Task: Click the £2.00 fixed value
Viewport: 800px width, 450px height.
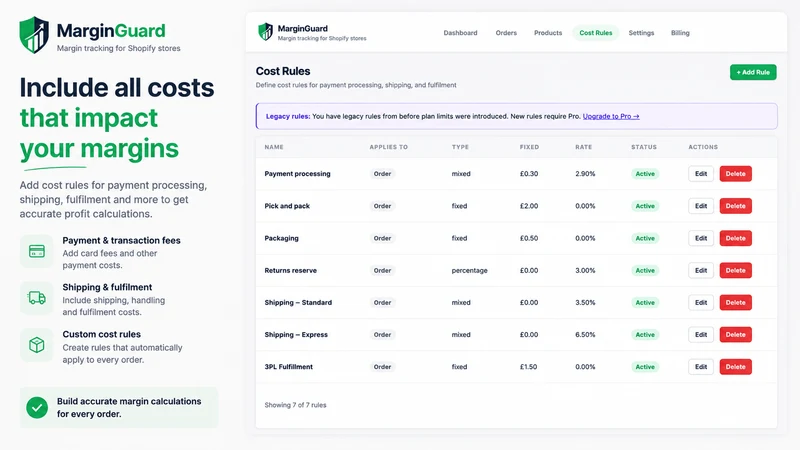Action: [529, 206]
